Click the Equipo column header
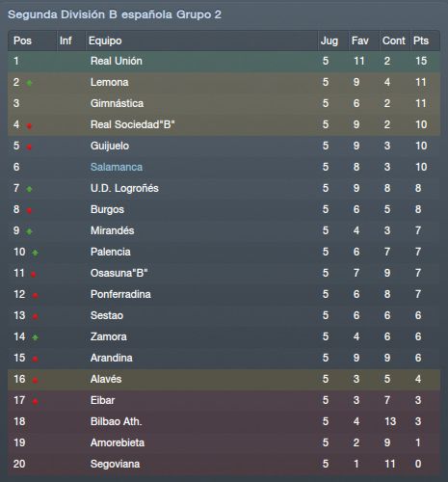 (105, 40)
